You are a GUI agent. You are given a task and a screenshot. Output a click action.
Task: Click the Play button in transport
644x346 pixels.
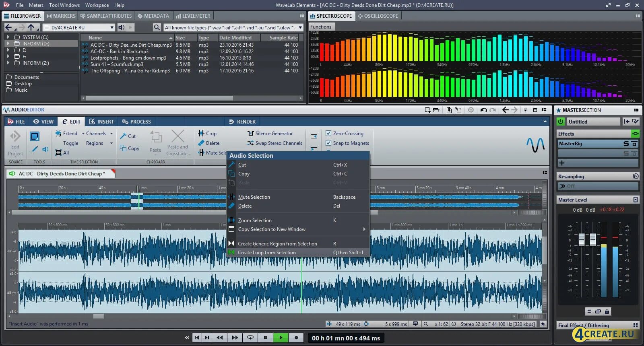(281, 338)
